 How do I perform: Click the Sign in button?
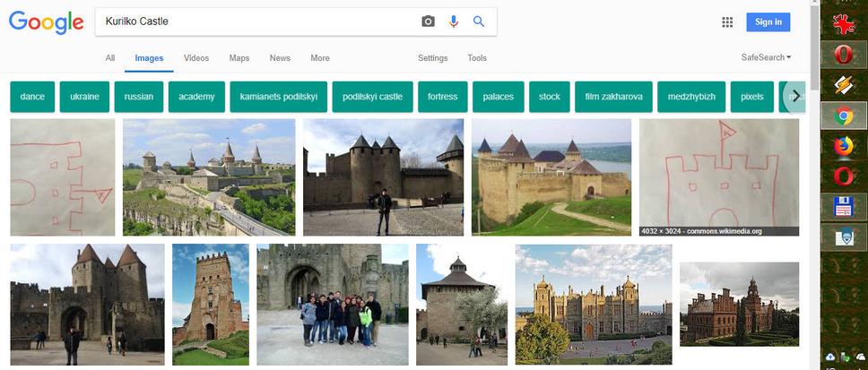pyautogui.click(x=768, y=22)
